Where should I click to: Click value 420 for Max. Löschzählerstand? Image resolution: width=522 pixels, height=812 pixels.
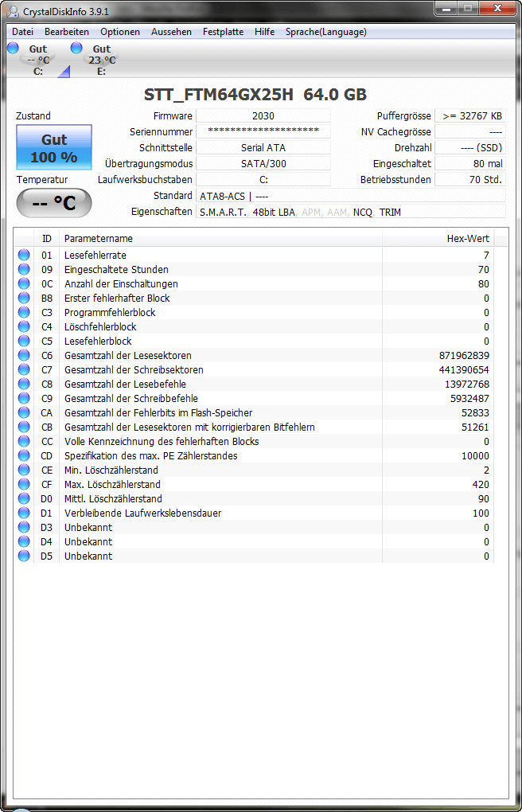[x=481, y=485]
